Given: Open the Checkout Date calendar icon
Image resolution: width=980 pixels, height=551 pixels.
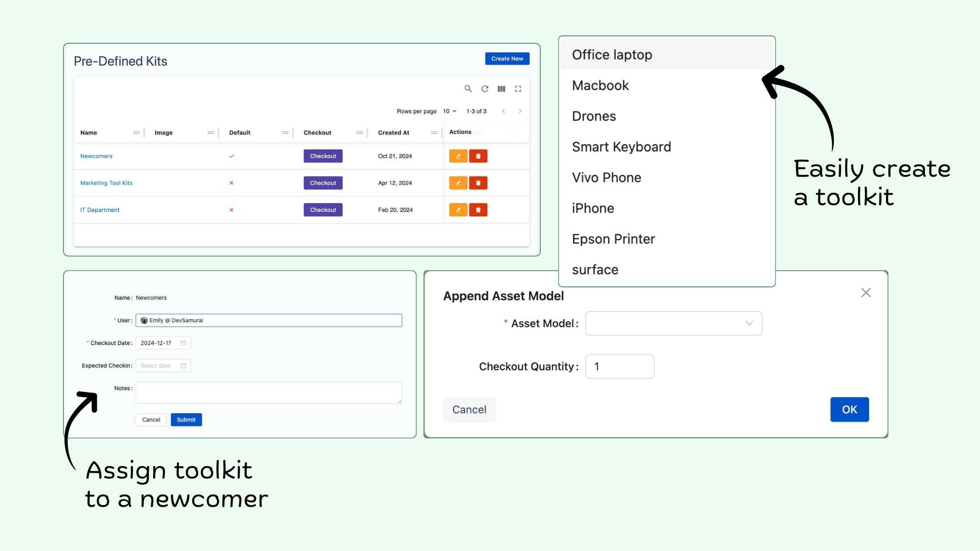Looking at the screenshot, I should click(x=183, y=343).
